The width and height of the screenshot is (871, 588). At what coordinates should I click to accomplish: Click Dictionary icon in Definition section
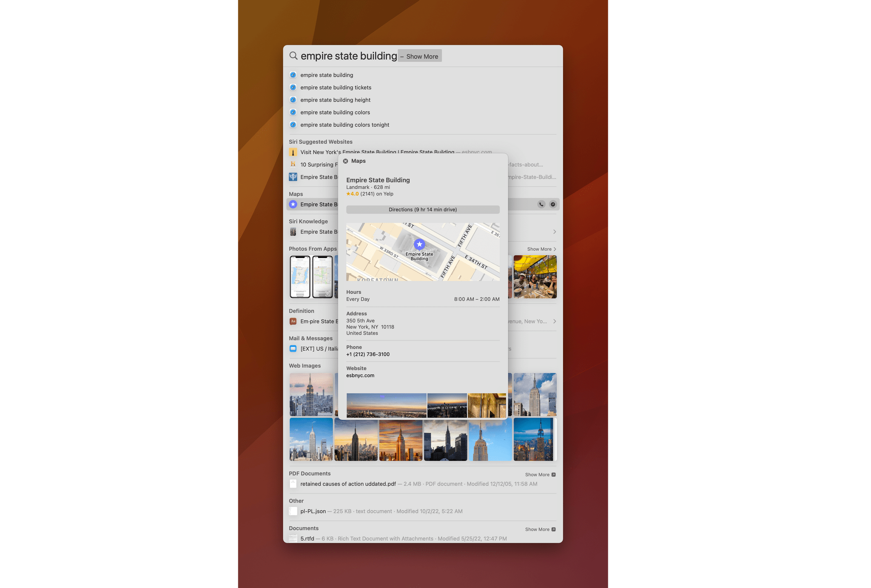[293, 321]
